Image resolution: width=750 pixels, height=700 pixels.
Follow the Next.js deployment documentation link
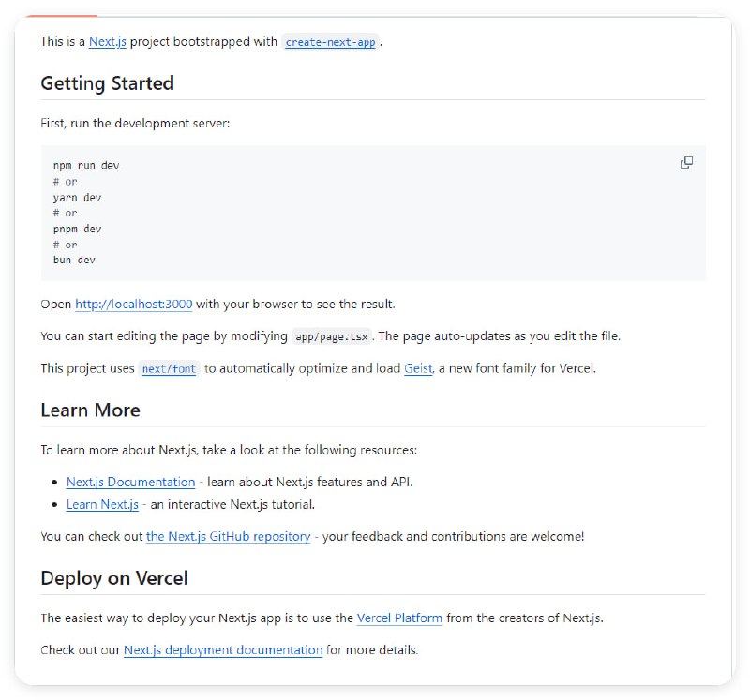[223, 650]
